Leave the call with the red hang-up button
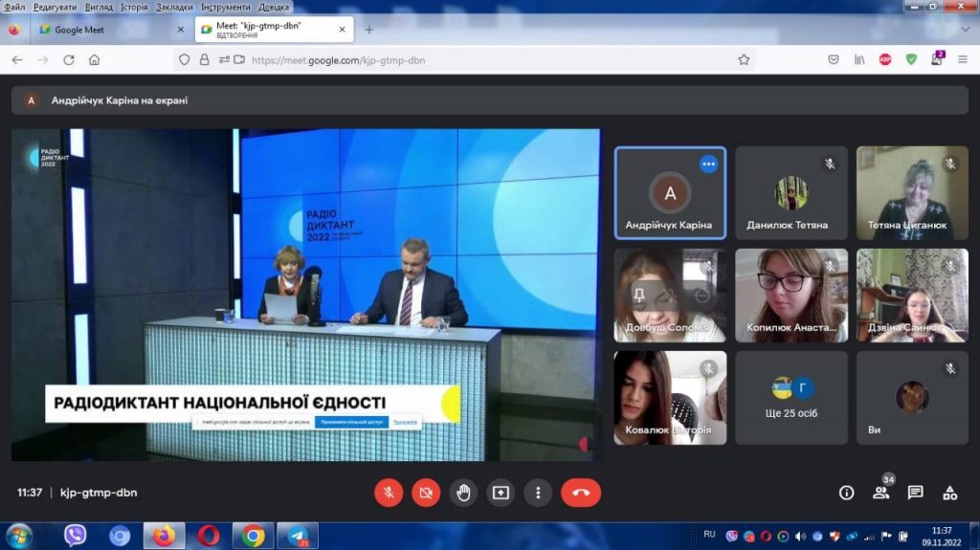 (x=580, y=493)
